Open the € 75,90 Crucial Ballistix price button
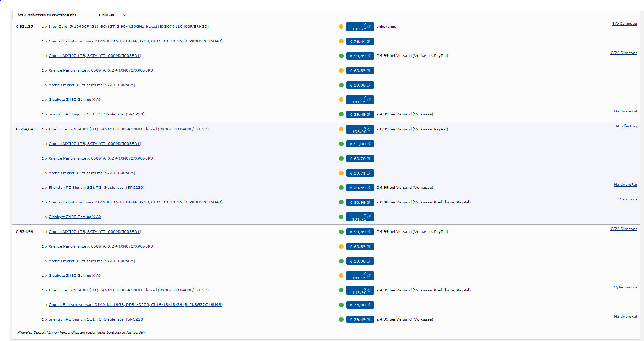This screenshot has width=644, height=341. pos(360,305)
